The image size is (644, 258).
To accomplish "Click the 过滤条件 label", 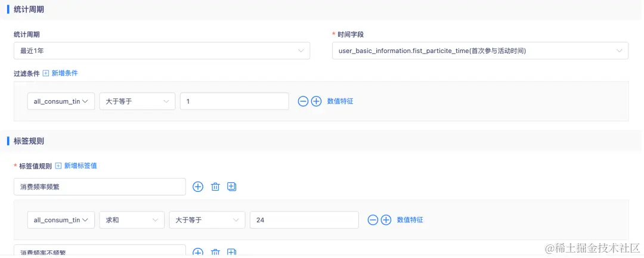I will 27,73.
